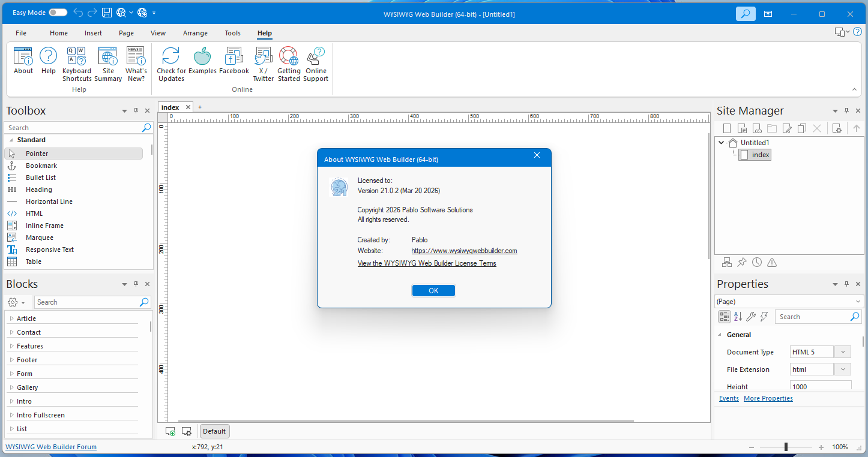
Task: Open Facebook page via Online group
Action: click(234, 60)
